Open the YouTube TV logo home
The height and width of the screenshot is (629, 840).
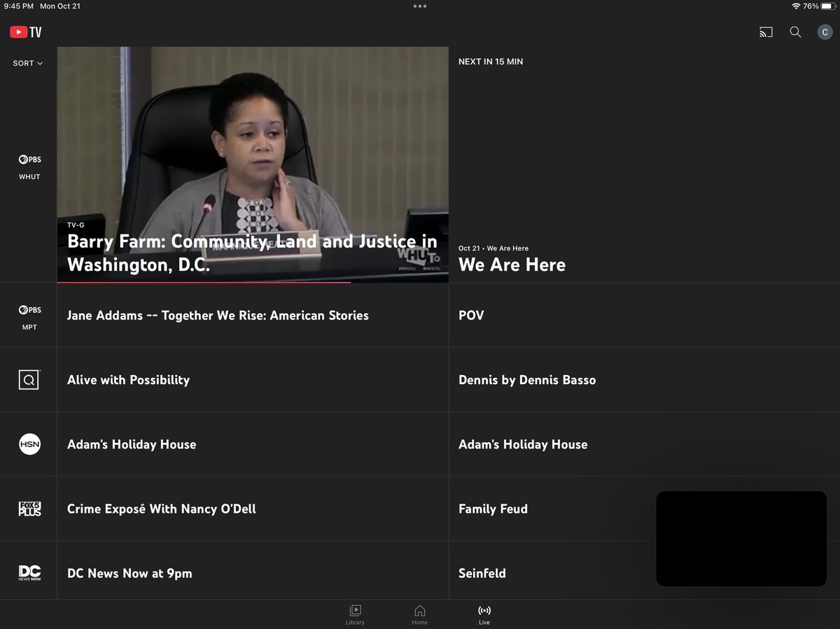click(x=26, y=32)
